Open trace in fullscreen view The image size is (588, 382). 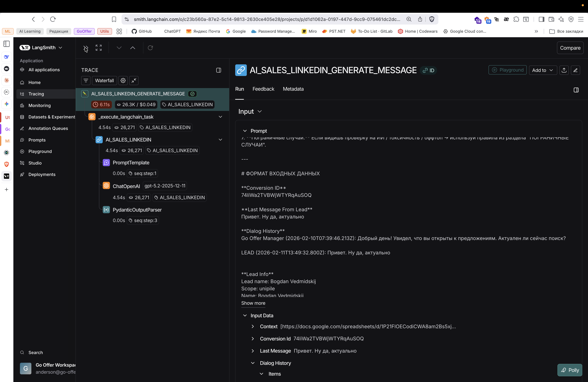click(x=99, y=48)
